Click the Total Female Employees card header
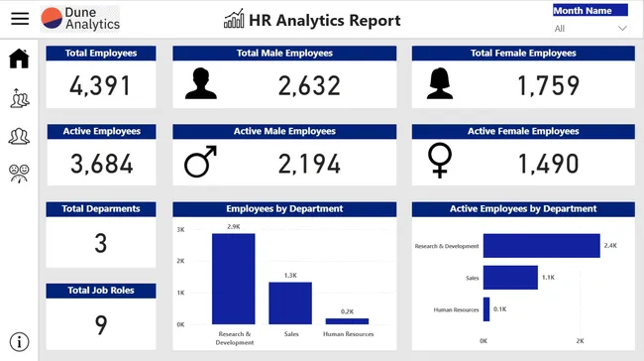Screen dimensions: 644x361 point(523,53)
